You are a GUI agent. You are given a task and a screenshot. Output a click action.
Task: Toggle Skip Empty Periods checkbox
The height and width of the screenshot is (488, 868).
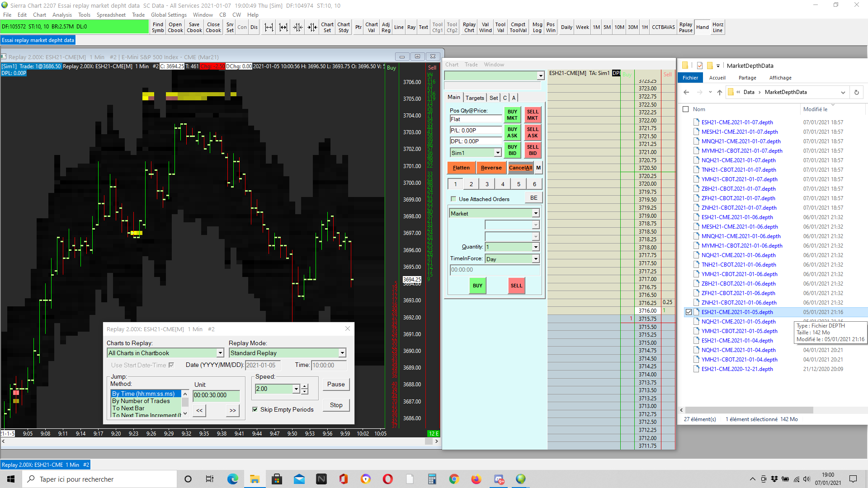coord(255,409)
